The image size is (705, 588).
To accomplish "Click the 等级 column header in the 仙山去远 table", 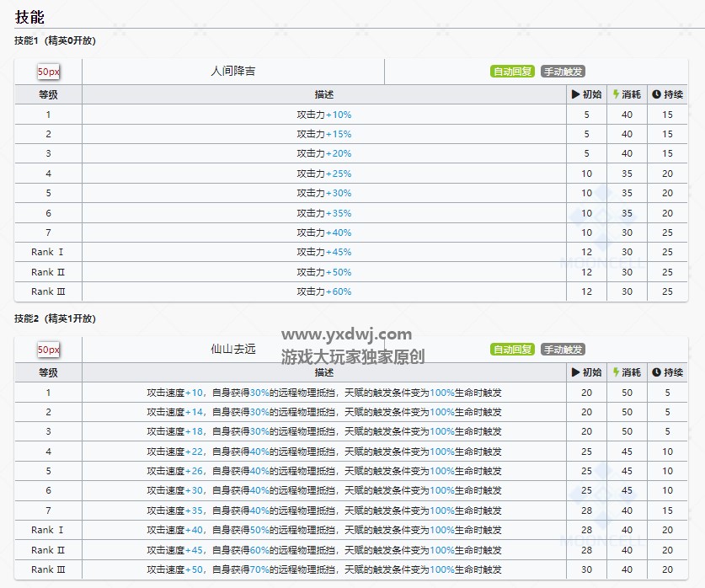I will pyautogui.click(x=48, y=372).
